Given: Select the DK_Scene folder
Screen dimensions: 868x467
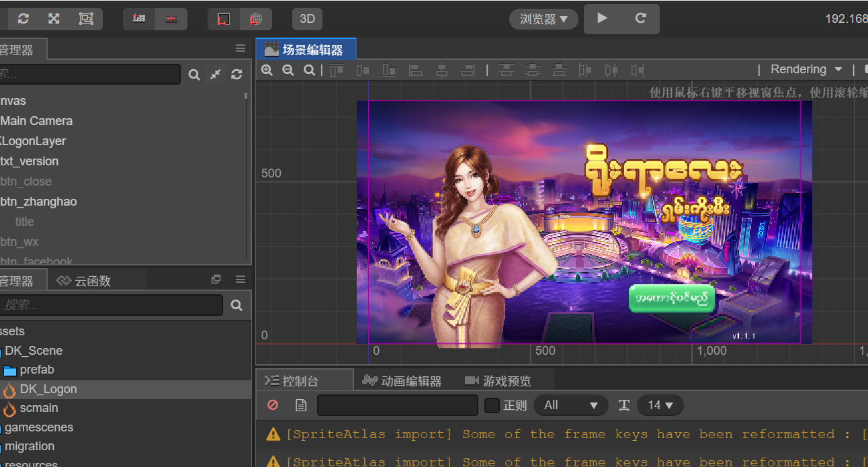Looking at the screenshot, I should 33,351.
